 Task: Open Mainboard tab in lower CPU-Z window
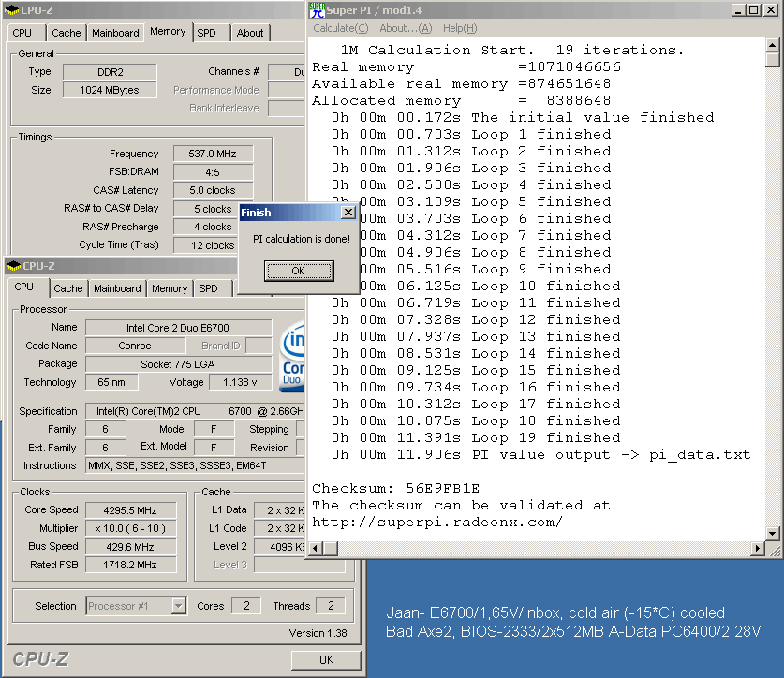(x=117, y=289)
